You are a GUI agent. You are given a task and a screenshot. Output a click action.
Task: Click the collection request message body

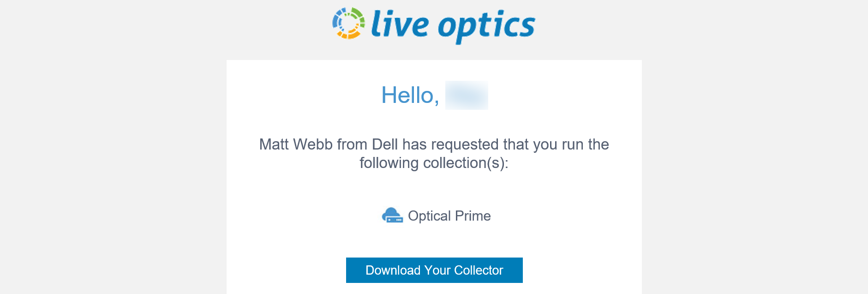tap(434, 153)
